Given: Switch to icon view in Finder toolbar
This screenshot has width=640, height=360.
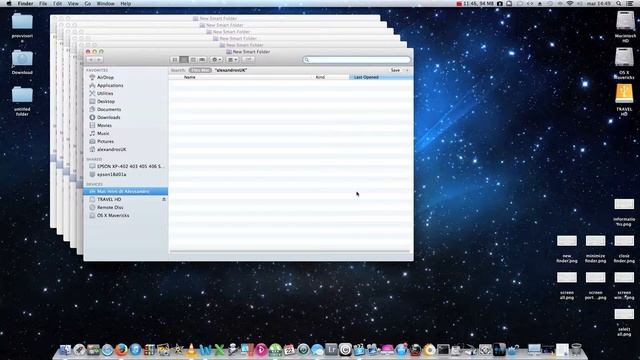Looking at the screenshot, I should click(175, 60).
